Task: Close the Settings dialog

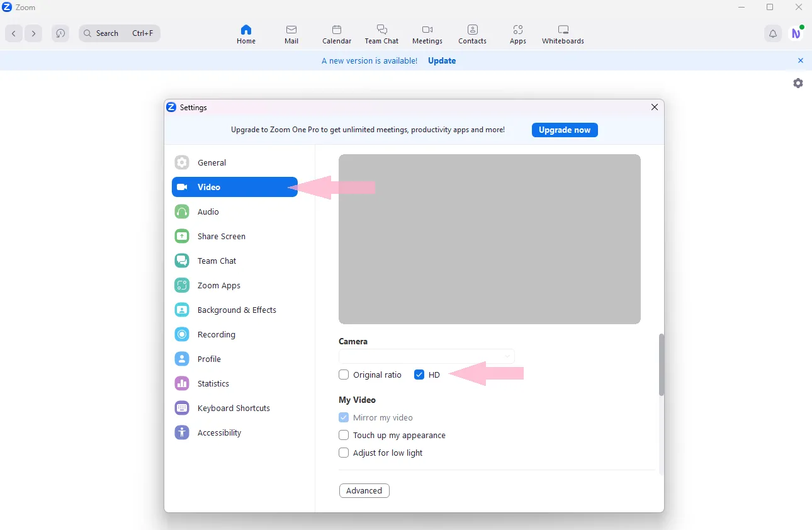Action: tap(655, 107)
